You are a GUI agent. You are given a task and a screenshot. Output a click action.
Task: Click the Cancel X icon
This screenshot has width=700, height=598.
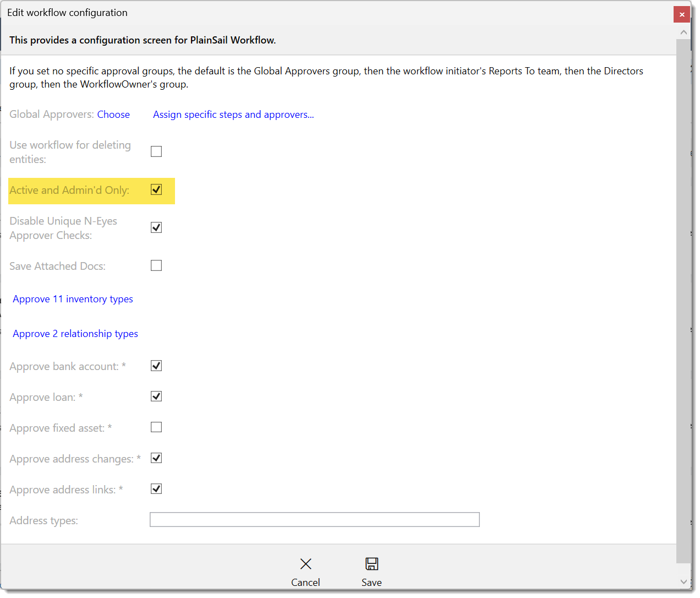(305, 564)
